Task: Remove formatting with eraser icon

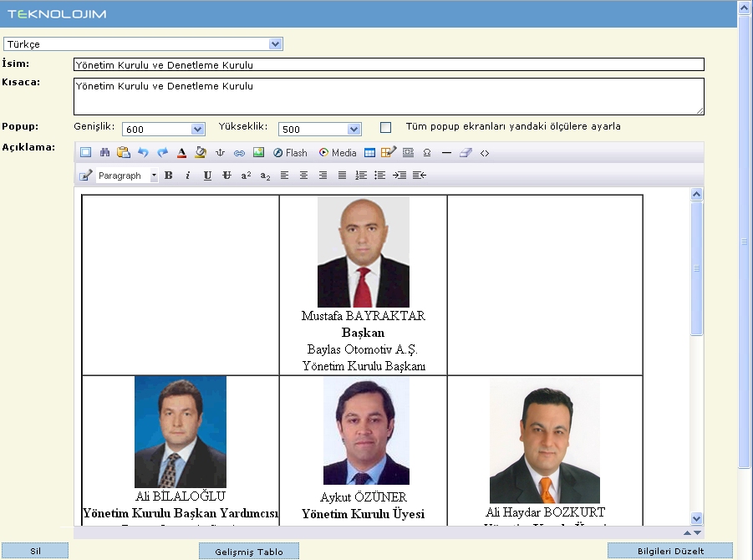Action: coord(466,153)
